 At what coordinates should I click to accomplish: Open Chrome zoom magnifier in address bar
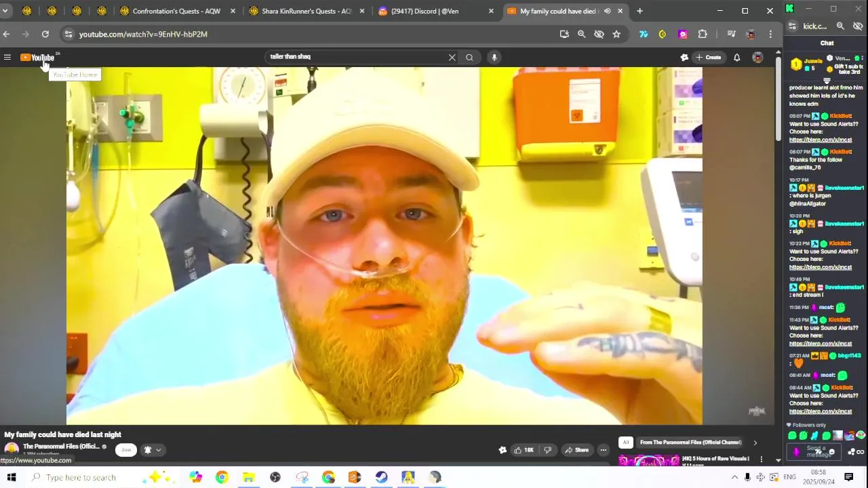coord(581,34)
